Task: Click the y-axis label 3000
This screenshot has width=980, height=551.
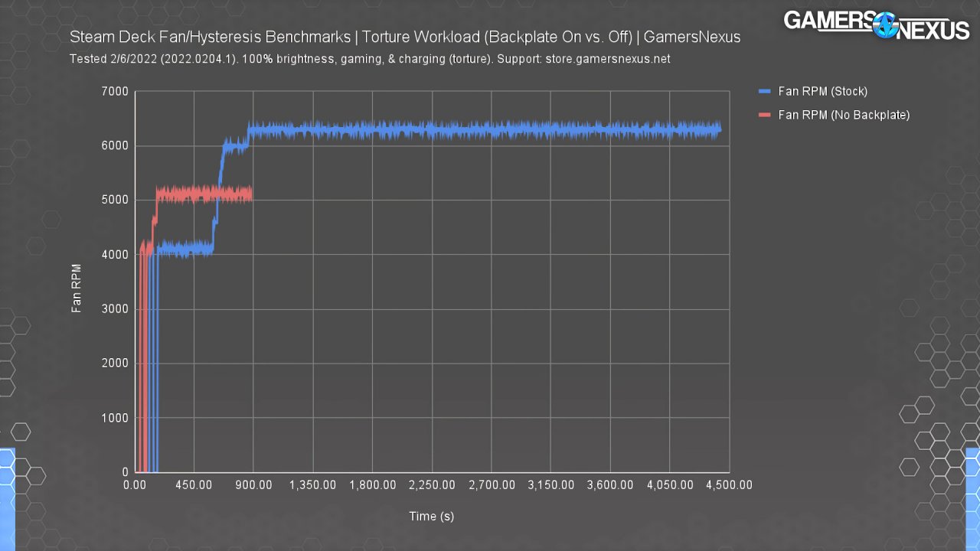Action: coord(116,309)
